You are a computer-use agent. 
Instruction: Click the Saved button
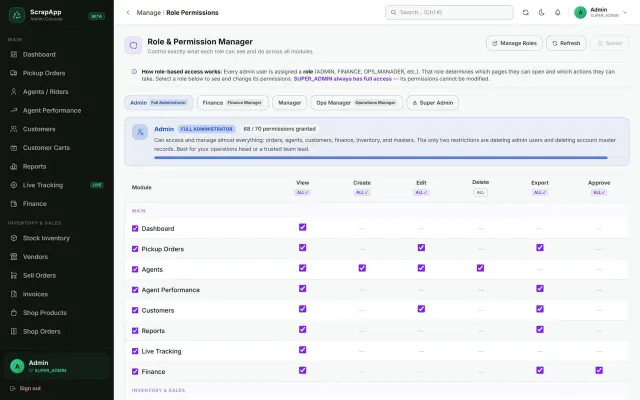[610, 43]
